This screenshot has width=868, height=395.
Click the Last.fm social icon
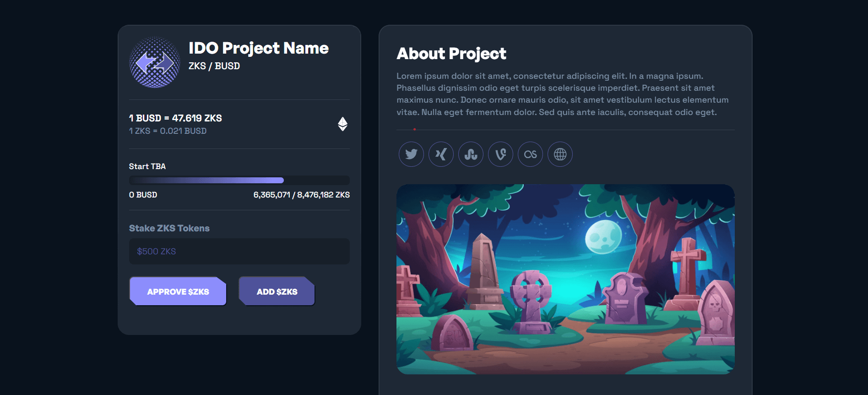pos(530,154)
